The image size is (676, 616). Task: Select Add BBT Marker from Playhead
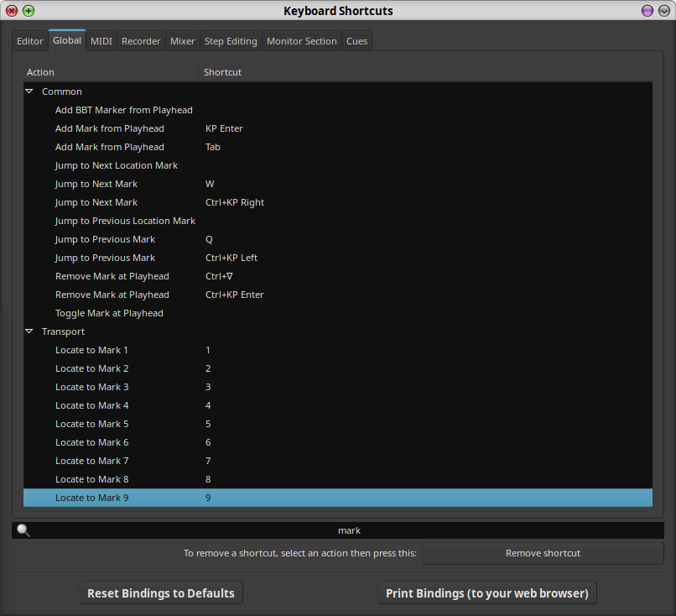pyautogui.click(x=124, y=110)
